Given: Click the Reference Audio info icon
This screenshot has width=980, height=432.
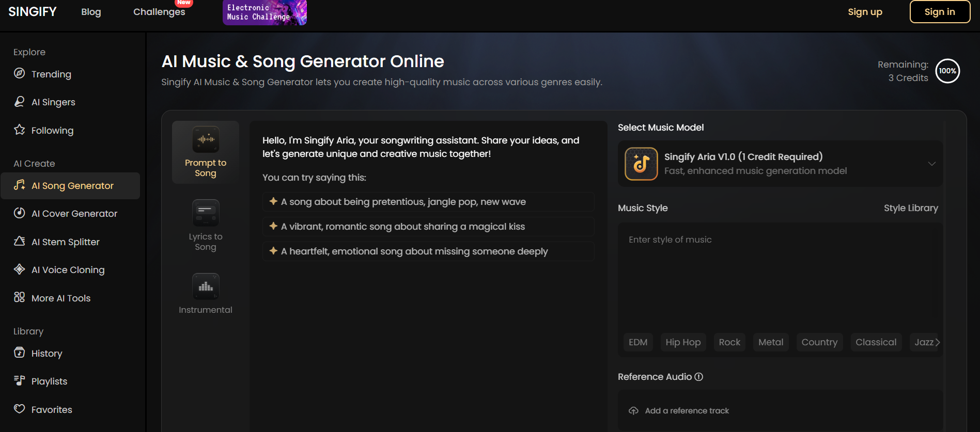Looking at the screenshot, I should pos(698,377).
